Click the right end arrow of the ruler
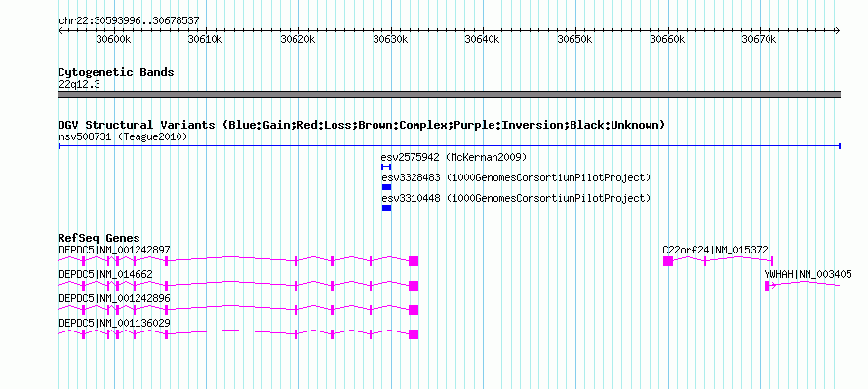This screenshot has height=389, width=868. [838, 30]
